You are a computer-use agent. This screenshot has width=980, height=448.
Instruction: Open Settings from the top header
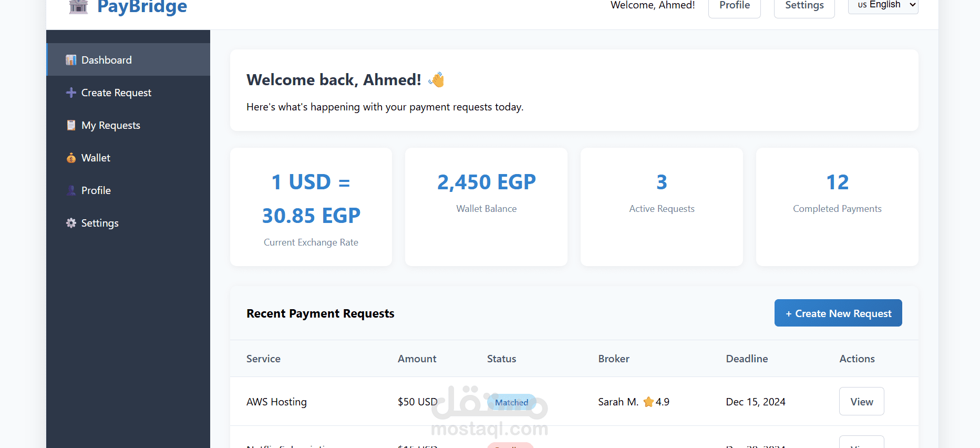(x=804, y=6)
